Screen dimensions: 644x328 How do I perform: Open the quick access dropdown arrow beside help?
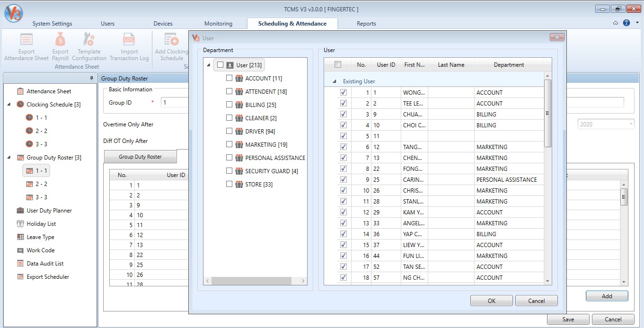[637, 23]
